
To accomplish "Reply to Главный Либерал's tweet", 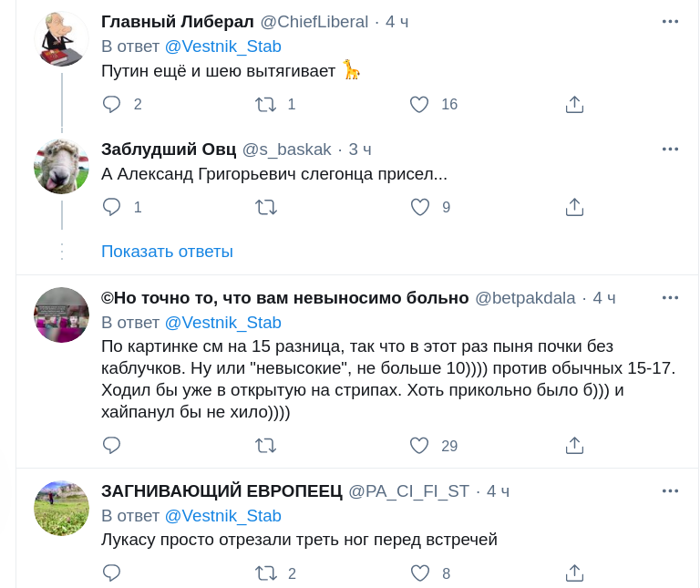I will click(112, 104).
